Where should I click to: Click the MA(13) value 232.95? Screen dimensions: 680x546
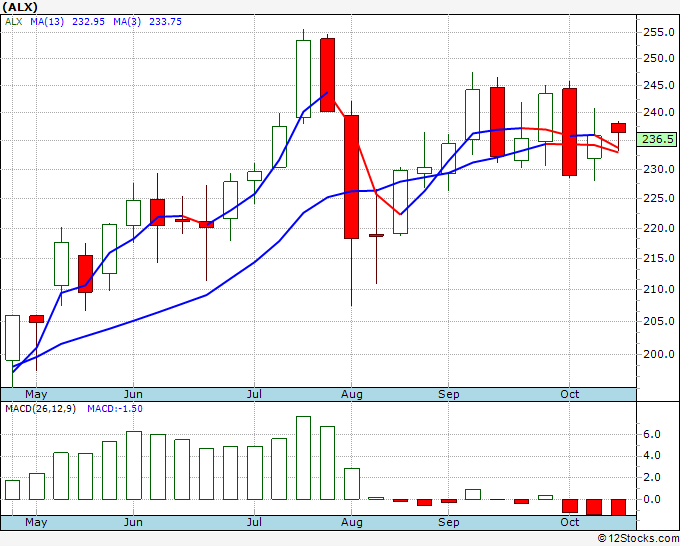tap(88, 22)
